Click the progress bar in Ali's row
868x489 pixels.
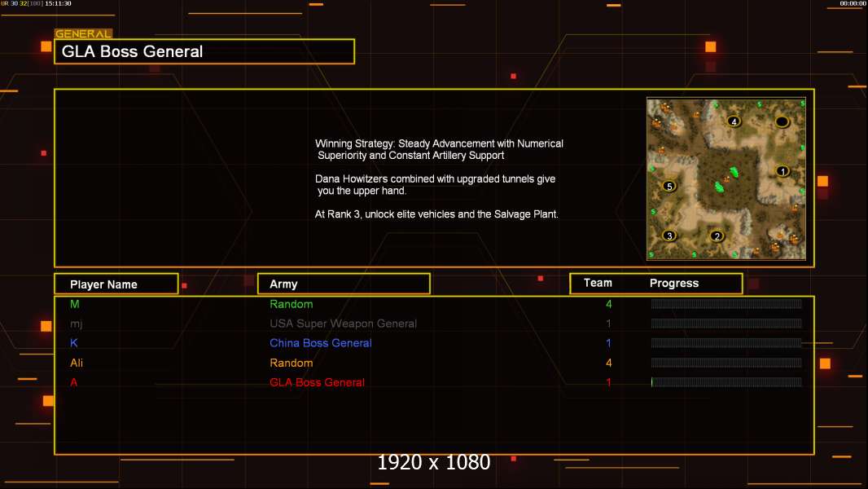click(x=726, y=363)
